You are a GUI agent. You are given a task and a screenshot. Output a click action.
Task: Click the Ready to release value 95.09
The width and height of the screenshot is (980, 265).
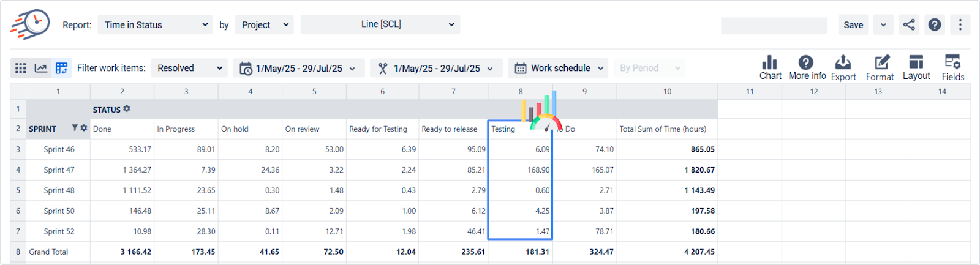453,149
